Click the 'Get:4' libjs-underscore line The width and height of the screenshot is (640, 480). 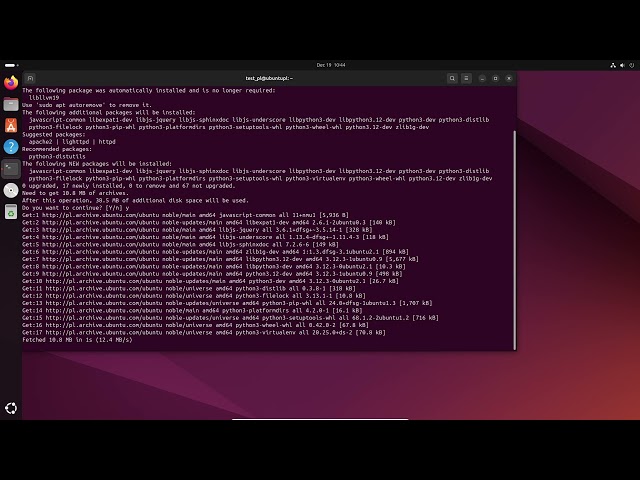pyautogui.click(x=205, y=237)
